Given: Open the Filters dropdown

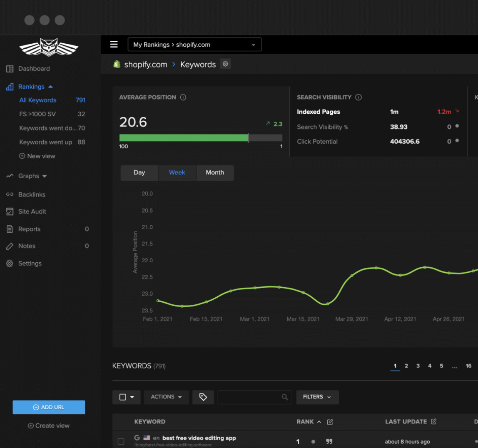Looking at the screenshot, I should point(317,397).
